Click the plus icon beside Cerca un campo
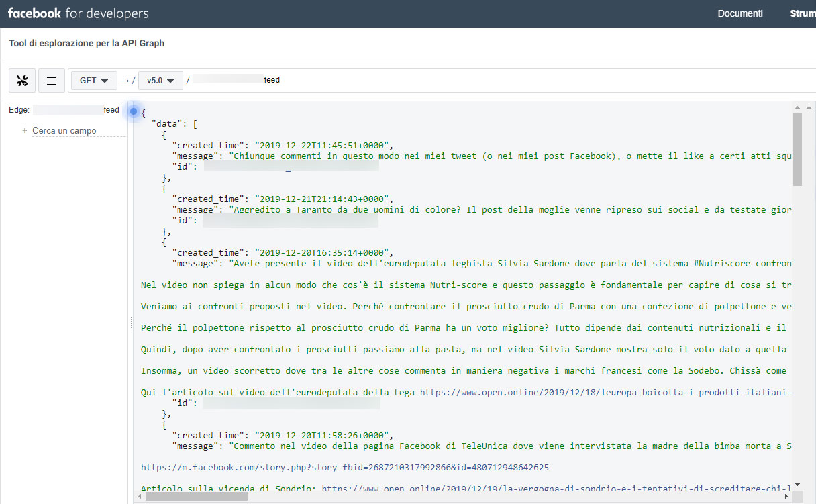 pyautogui.click(x=25, y=131)
